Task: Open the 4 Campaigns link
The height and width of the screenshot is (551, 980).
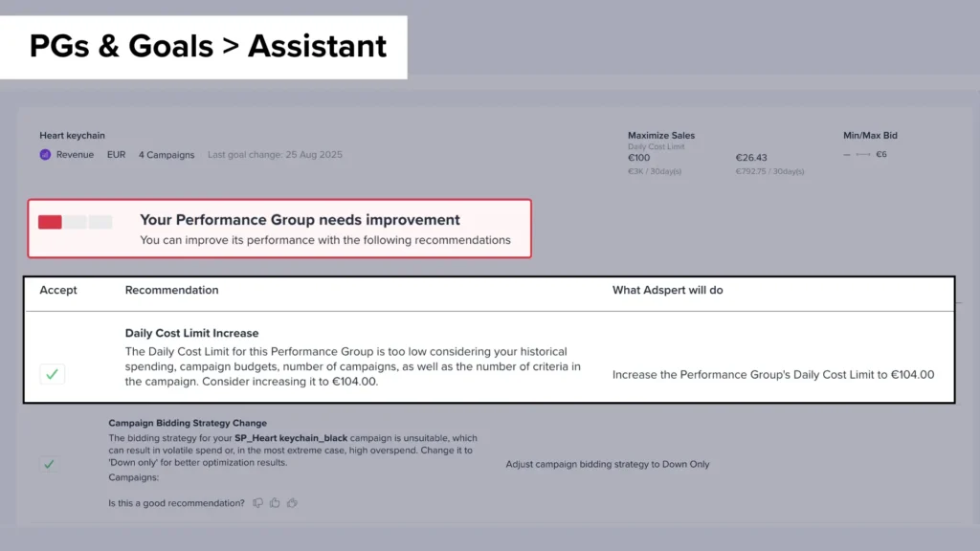Action: (166, 154)
